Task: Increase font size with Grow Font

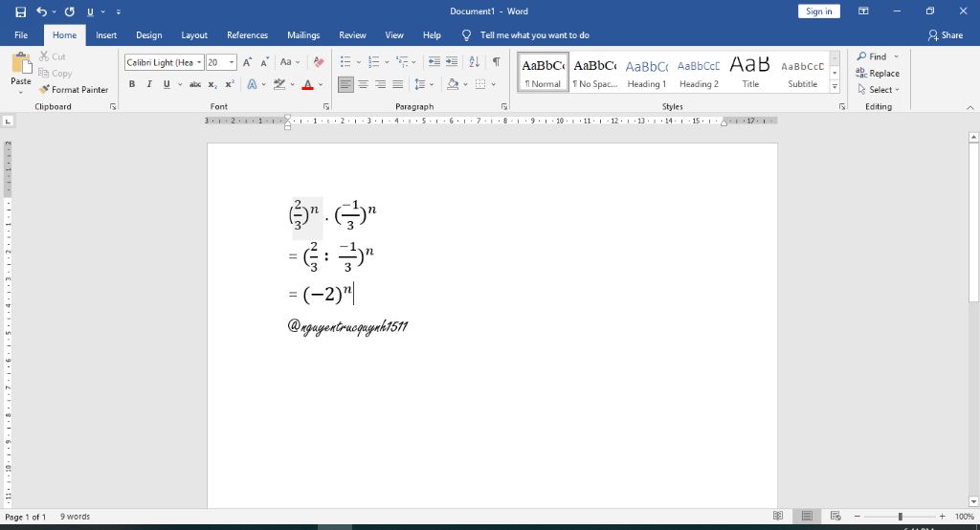Action: click(248, 62)
